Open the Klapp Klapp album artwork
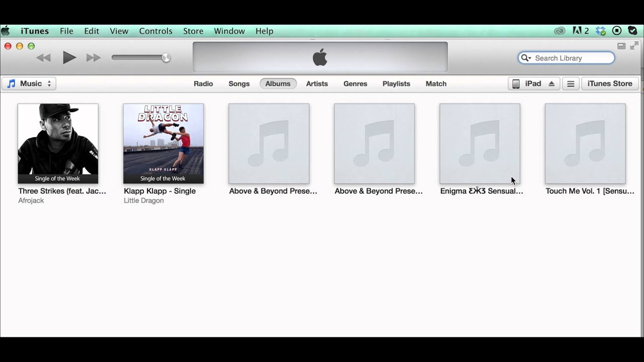The image size is (644, 362). click(164, 143)
